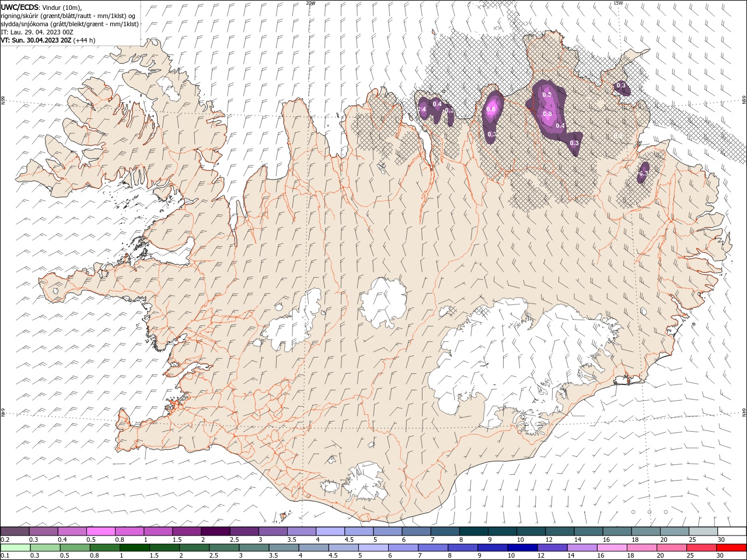Click the 15W longitude label

[x=618, y=3]
